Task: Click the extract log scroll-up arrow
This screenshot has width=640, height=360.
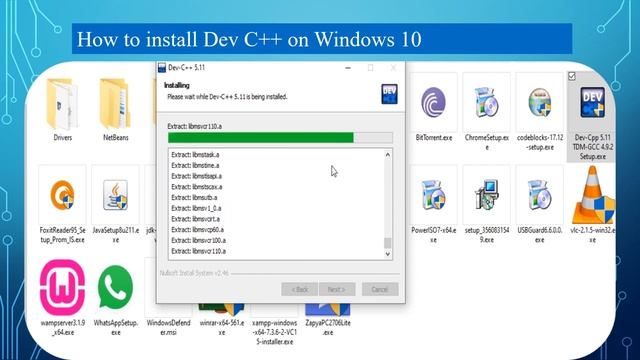Action: pos(388,155)
